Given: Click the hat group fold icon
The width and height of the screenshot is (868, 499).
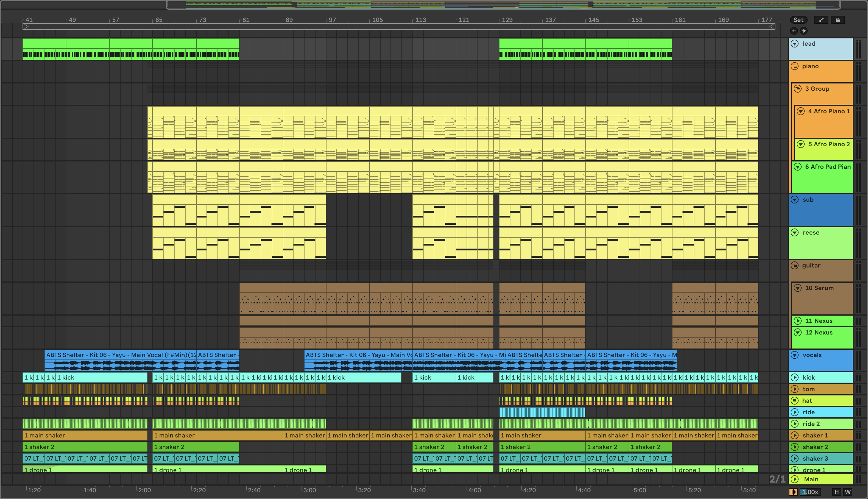Looking at the screenshot, I should (x=795, y=401).
